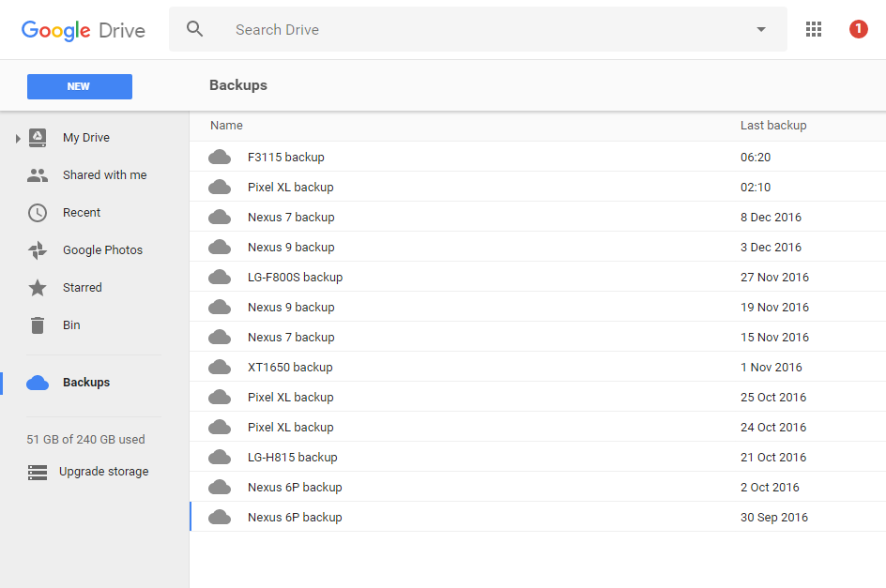Image resolution: width=886 pixels, height=588 pixels.
Task: Sort by the Last backup column header
Action: point(773,126)
